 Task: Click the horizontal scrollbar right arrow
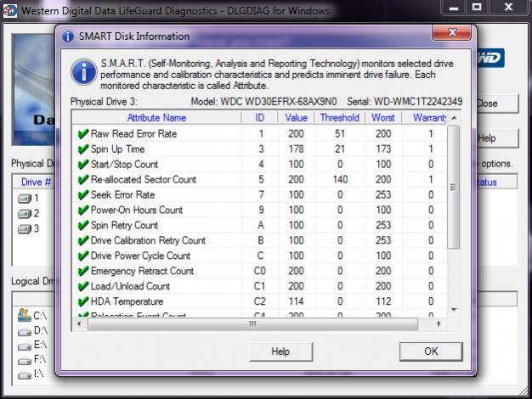click(x=439, y=324)
